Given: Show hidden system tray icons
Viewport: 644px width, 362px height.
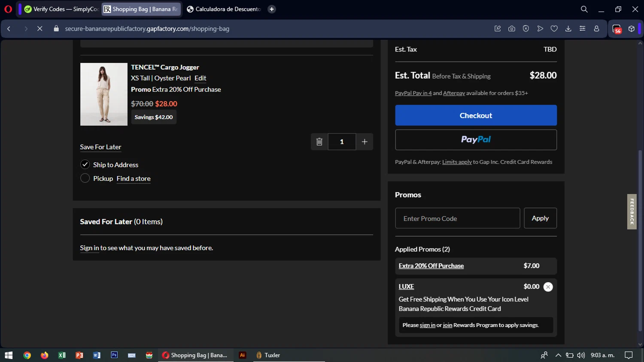Looking at the screenshot, I should pos(558,355).
